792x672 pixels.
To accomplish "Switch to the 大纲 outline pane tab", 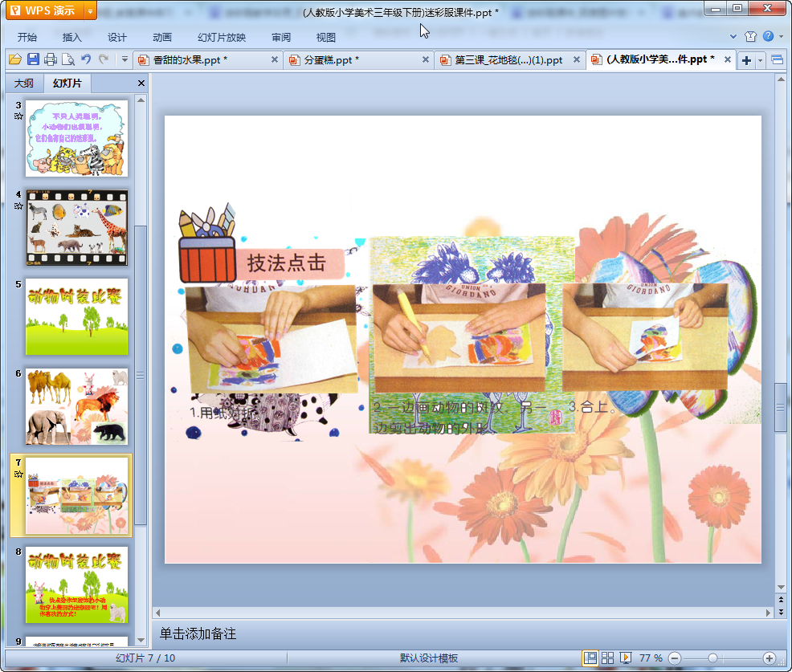I will [x=24, y=83].
